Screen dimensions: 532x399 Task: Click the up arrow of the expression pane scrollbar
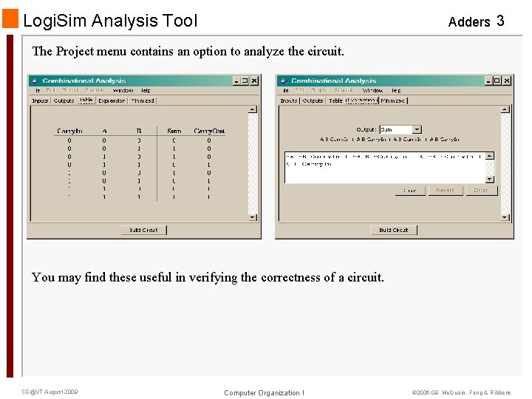505,109
